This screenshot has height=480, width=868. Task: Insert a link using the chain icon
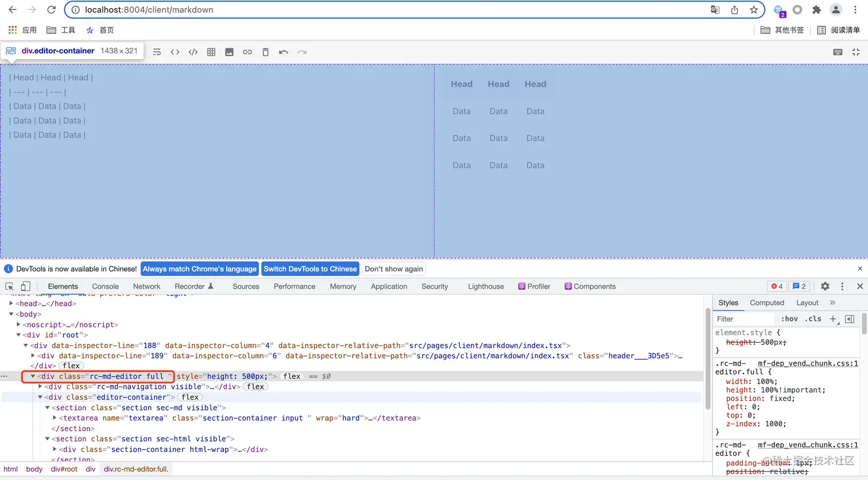(247, 52)
